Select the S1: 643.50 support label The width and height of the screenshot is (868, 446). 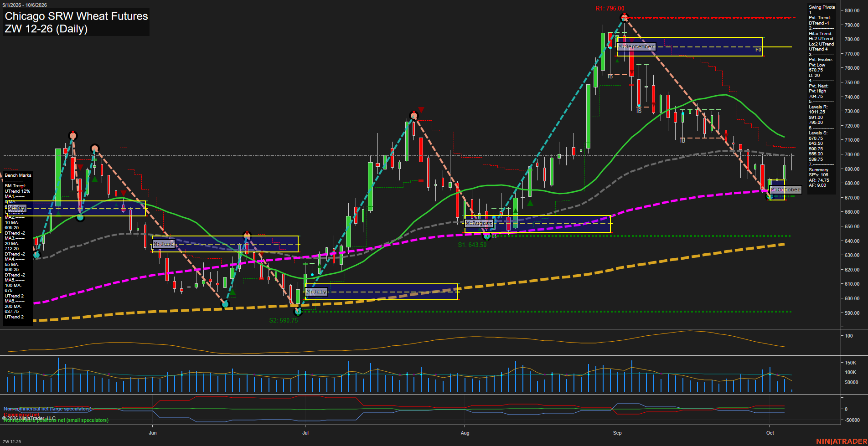click(x=472, y=245)
